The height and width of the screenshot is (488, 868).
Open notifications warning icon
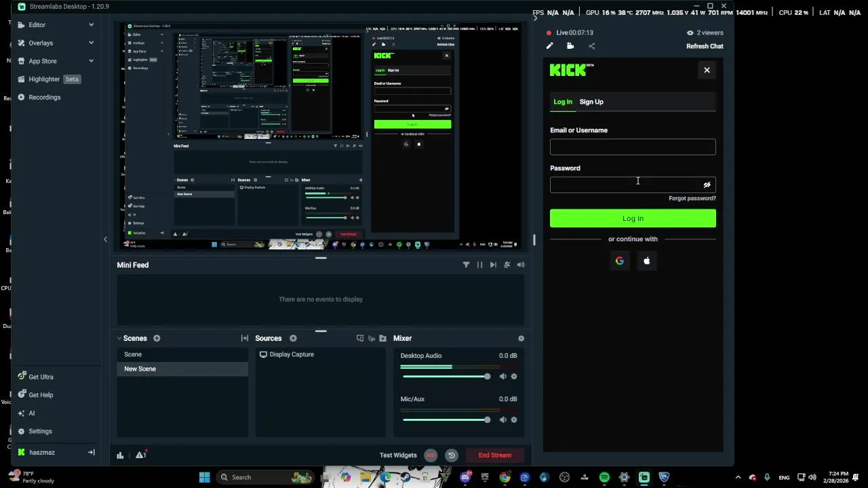pos(141,455)
